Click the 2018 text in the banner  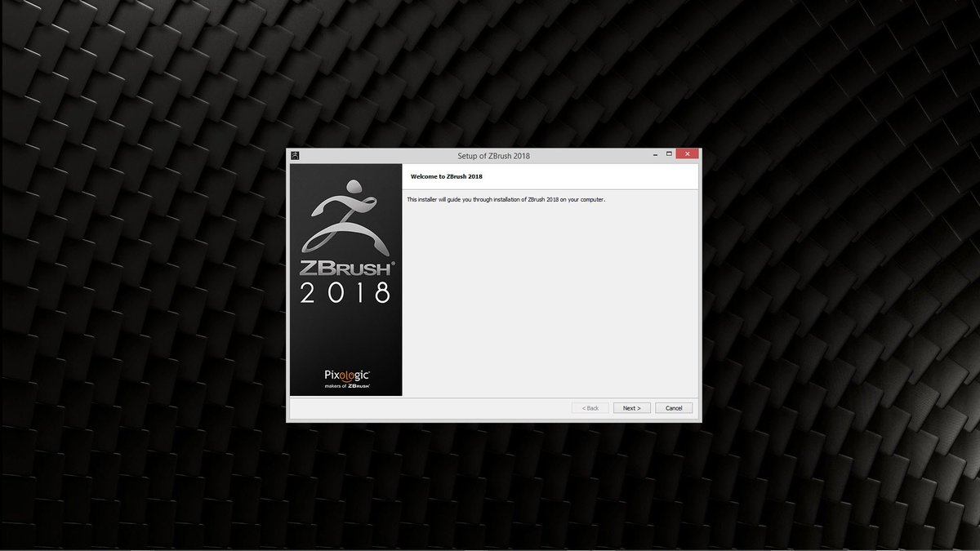(345, 292)
